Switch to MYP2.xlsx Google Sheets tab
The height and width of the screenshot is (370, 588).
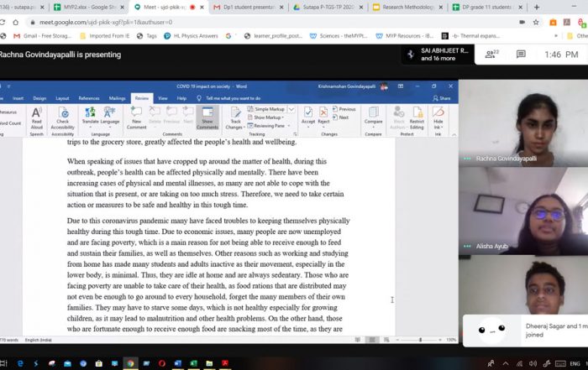click(x=89, y=7)
